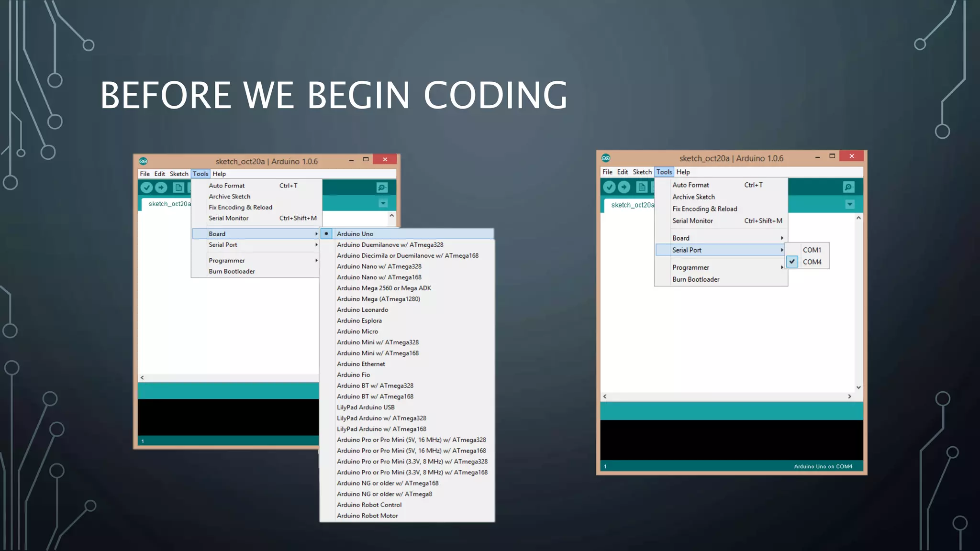Choose Archive Sketch in left Tools menu
Screen dimensions: 980x551
pos(256,197)
